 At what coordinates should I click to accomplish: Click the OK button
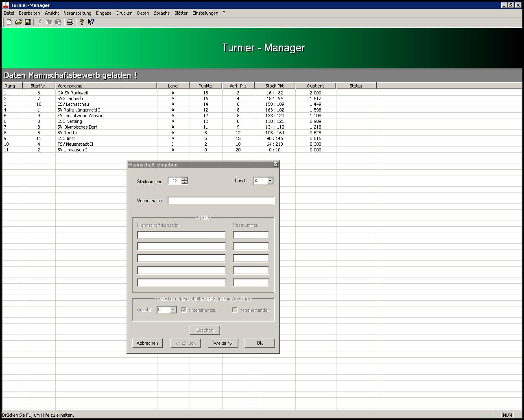coord(260,343)
